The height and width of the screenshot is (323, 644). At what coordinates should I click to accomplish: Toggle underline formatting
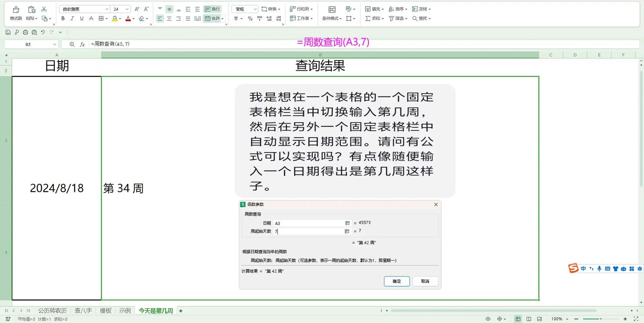tap(82, 19)
